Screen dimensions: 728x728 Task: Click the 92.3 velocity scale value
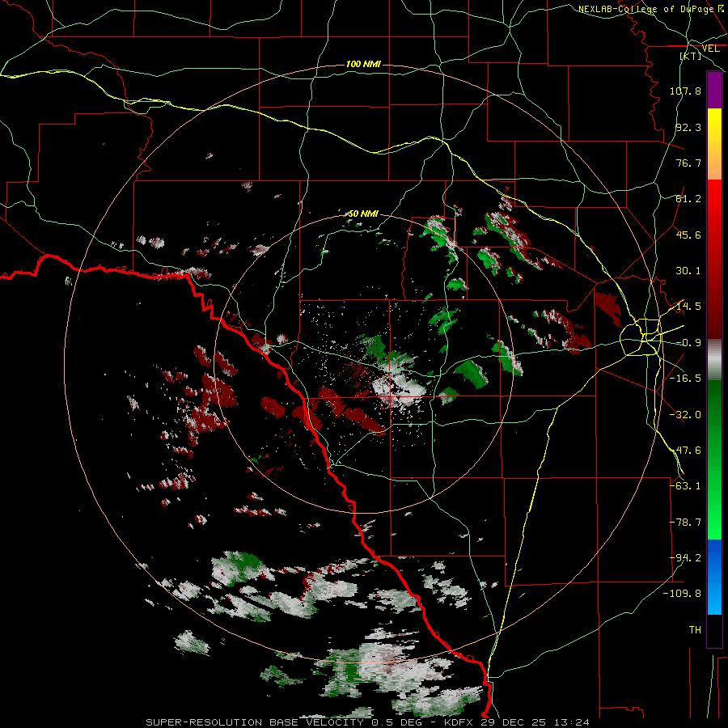coord(688,127)
